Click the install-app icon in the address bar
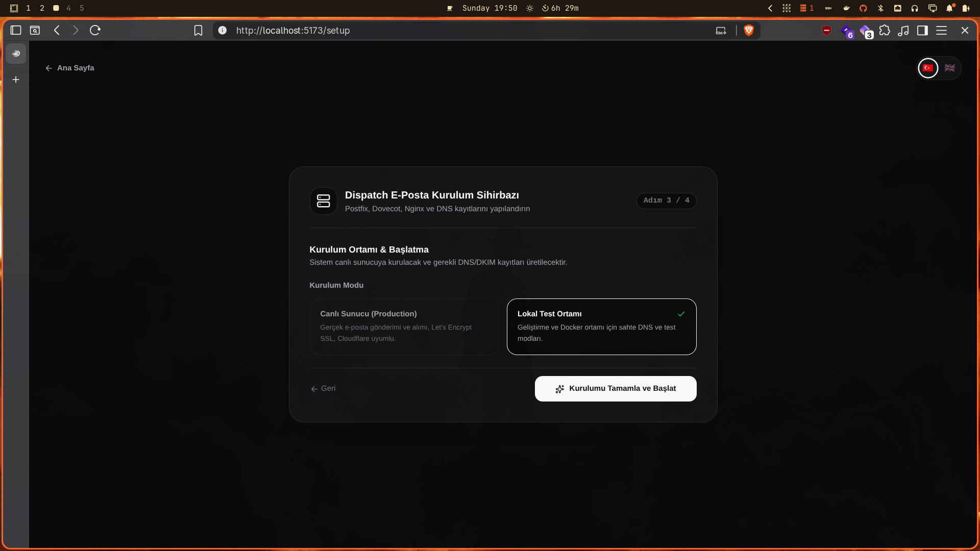The width and height of the screenshot is (980, 551). click(721, 31)
